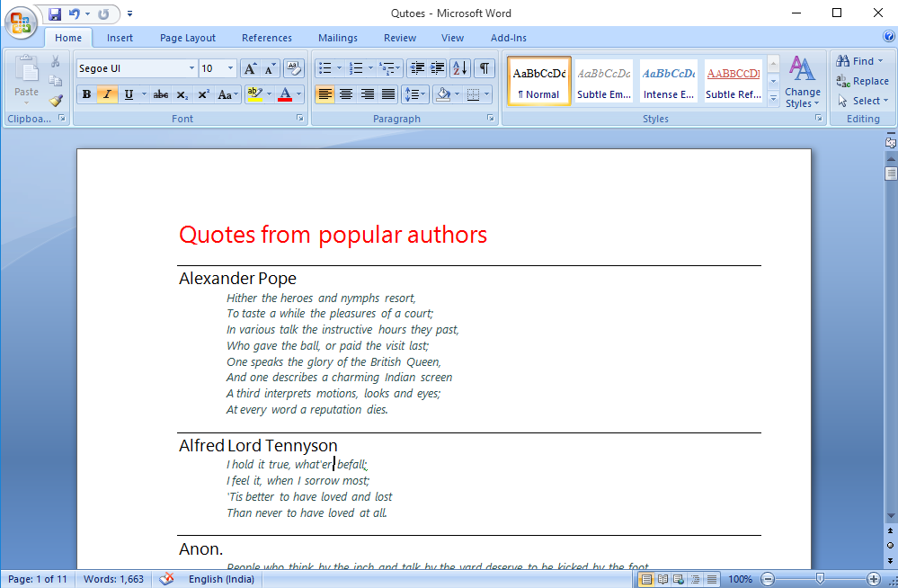Justify the paragraph text
The width and height of the screenshot is (898, 588).
coord(388,94)
